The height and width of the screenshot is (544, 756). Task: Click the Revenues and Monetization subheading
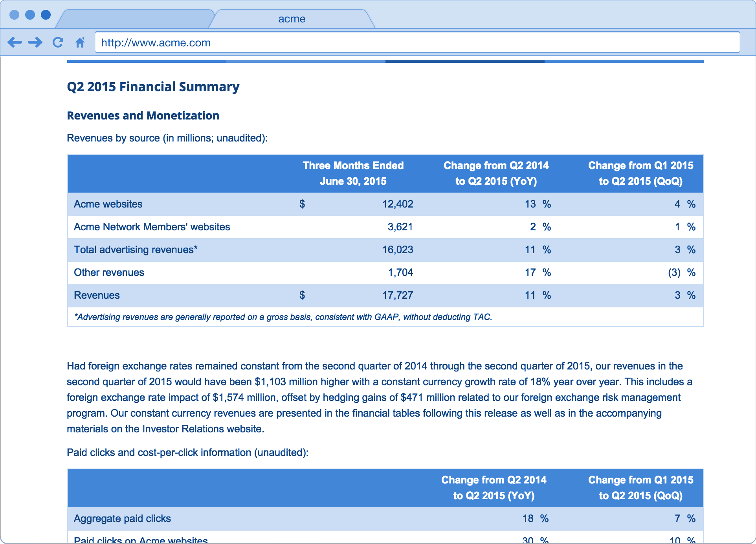143,116
